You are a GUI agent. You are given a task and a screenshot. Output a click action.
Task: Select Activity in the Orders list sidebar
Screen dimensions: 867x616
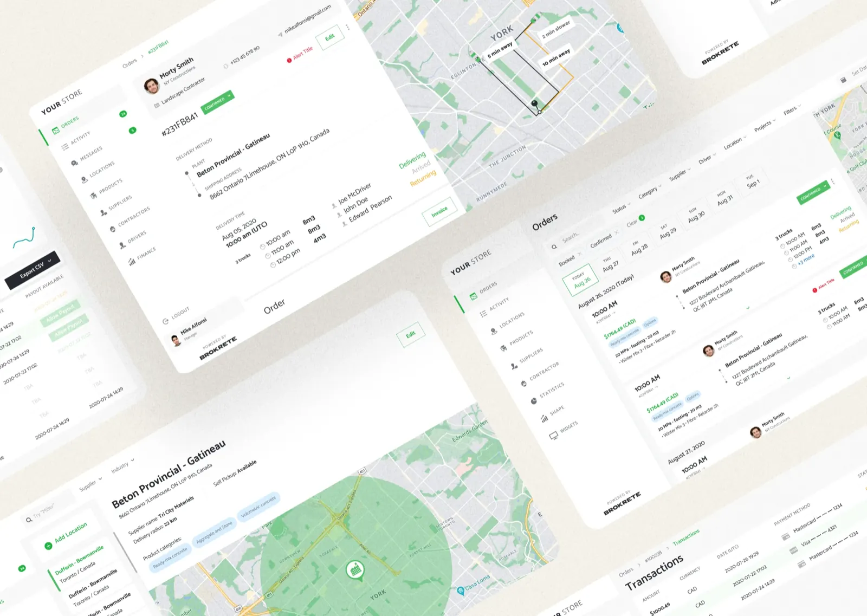coord(494,307)
